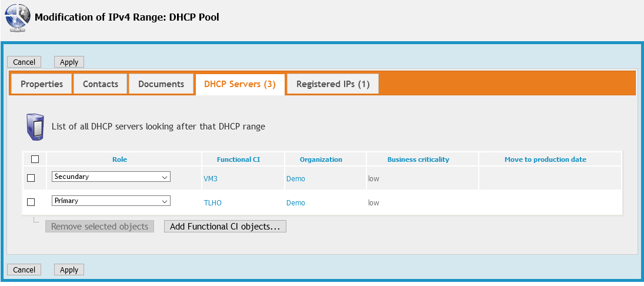The width and height of the screenshot is (644, 286).
Task: Select the DHCP Servers (3) tab
Action: [x=240, y=84]
